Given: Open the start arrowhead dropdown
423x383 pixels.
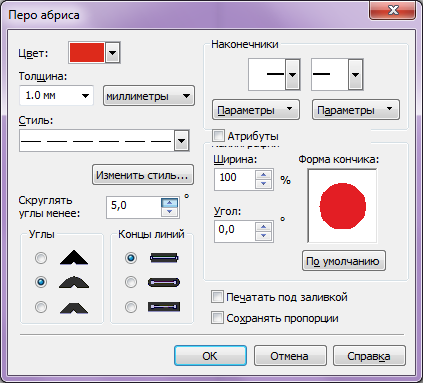Looking at the screenshot, I should click(292, 75).
